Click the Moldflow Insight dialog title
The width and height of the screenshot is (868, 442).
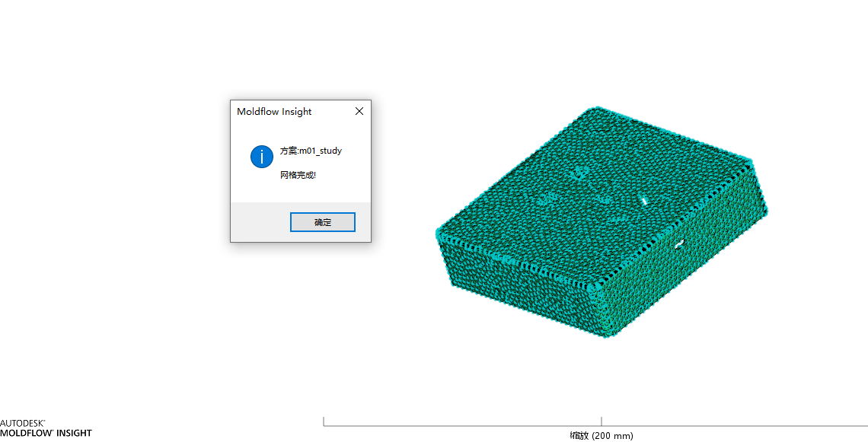274,111
